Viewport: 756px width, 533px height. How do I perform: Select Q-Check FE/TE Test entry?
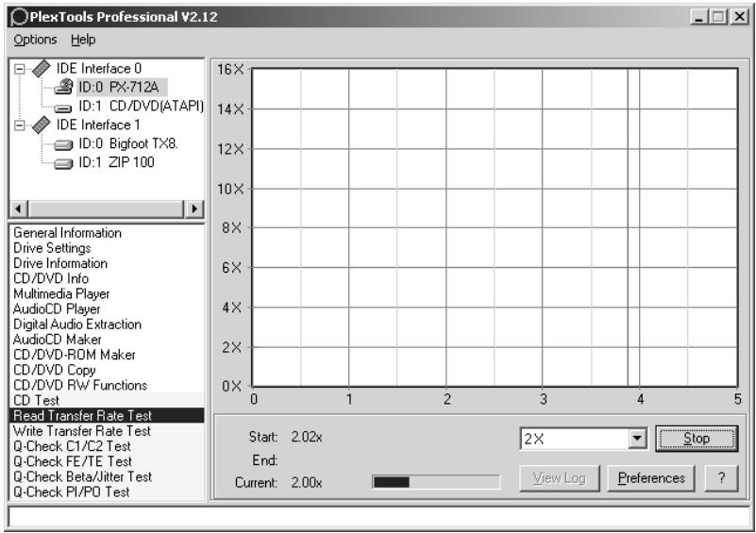tap(73, 461)
